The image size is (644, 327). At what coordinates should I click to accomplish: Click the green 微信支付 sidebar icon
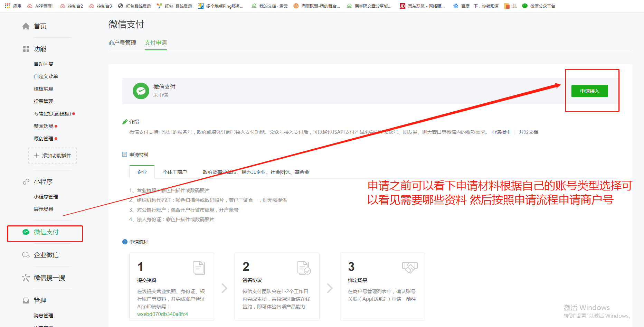(26, 232)
